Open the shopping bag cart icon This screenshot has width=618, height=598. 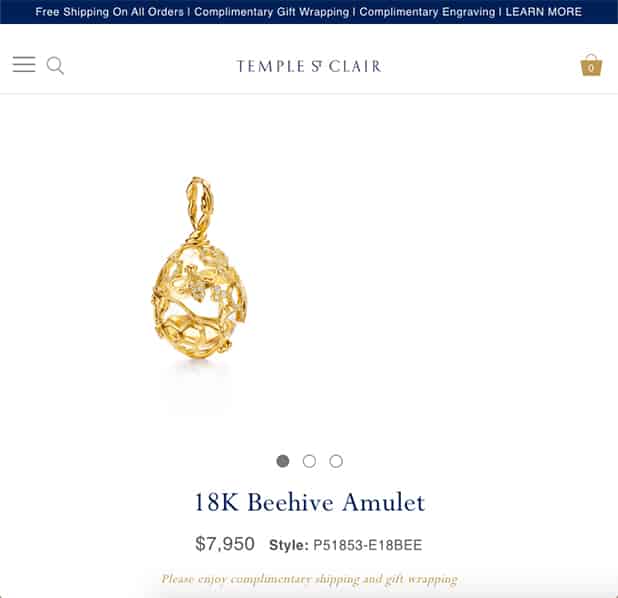[591, 65]
